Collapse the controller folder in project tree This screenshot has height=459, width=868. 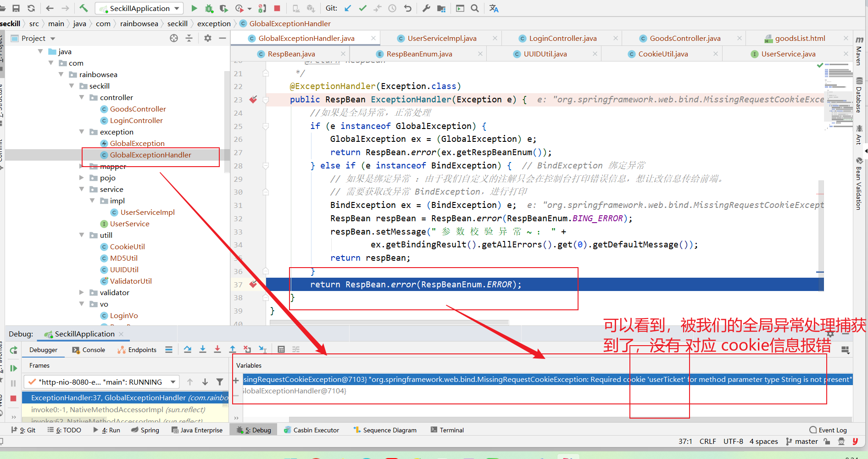(82, 97)
